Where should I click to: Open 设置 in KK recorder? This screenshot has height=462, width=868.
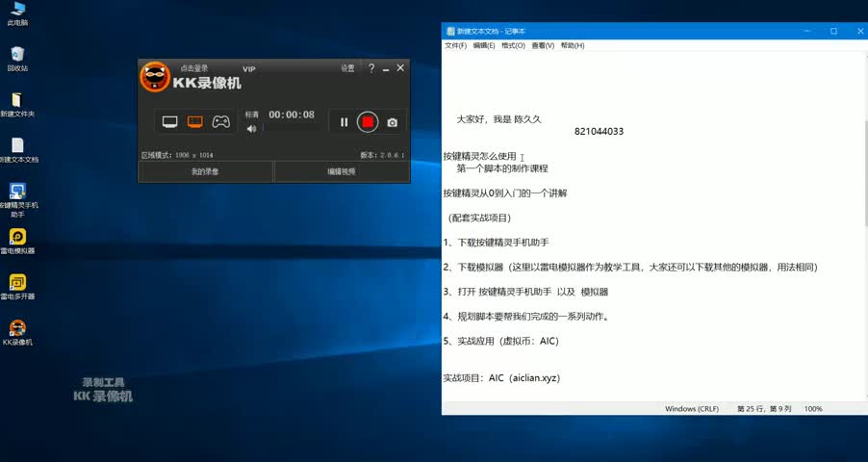tap(347, 68)
